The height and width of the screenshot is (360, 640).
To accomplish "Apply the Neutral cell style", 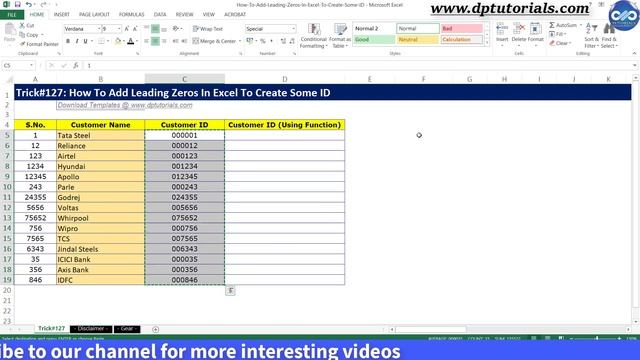I will click(418, 40).
